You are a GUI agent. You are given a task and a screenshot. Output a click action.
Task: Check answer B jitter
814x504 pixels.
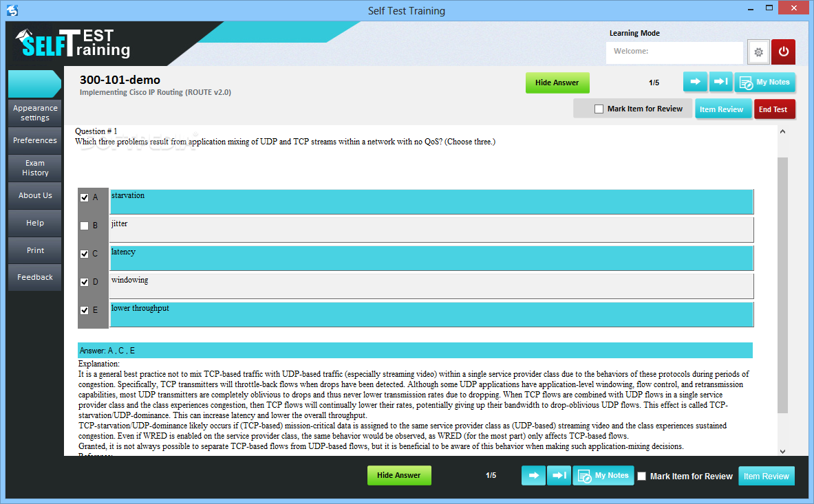pos(84,226)
